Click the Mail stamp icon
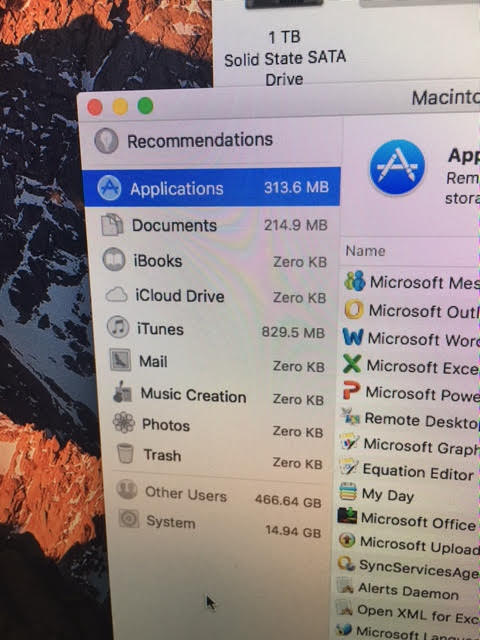The width and height of the screenshot is (480, 640). click(x=120, y=360)
